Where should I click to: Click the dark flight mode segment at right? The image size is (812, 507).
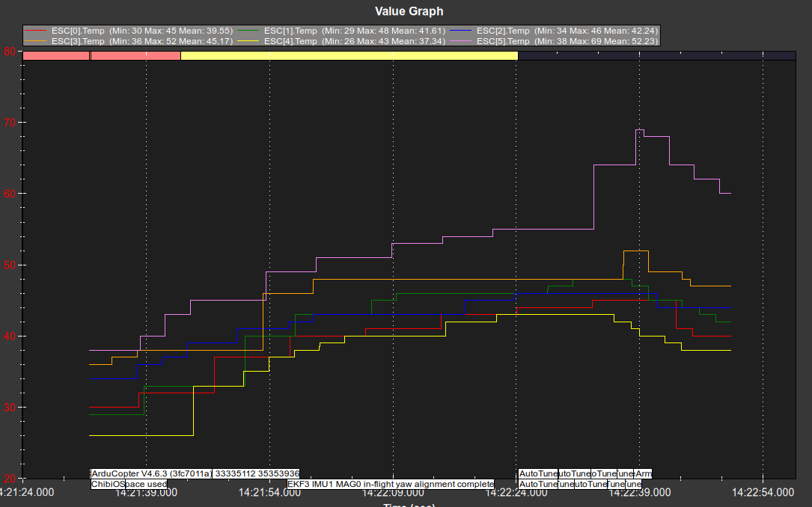(x=656, y=55)
